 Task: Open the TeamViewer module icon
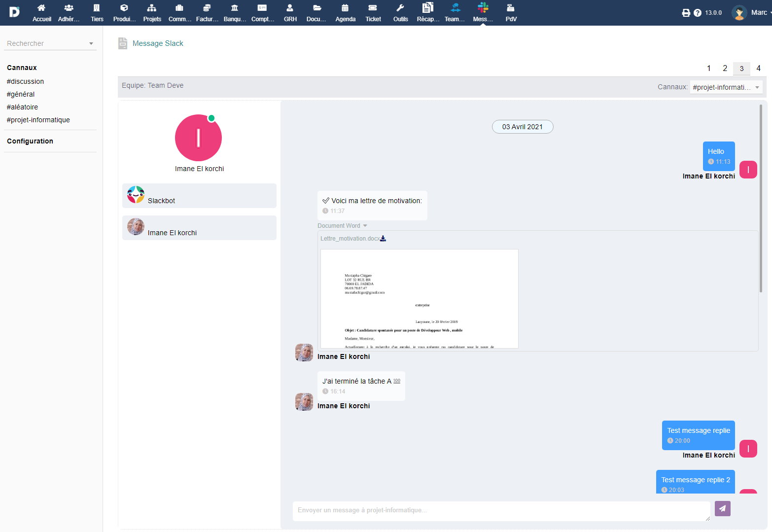point(456,7)
